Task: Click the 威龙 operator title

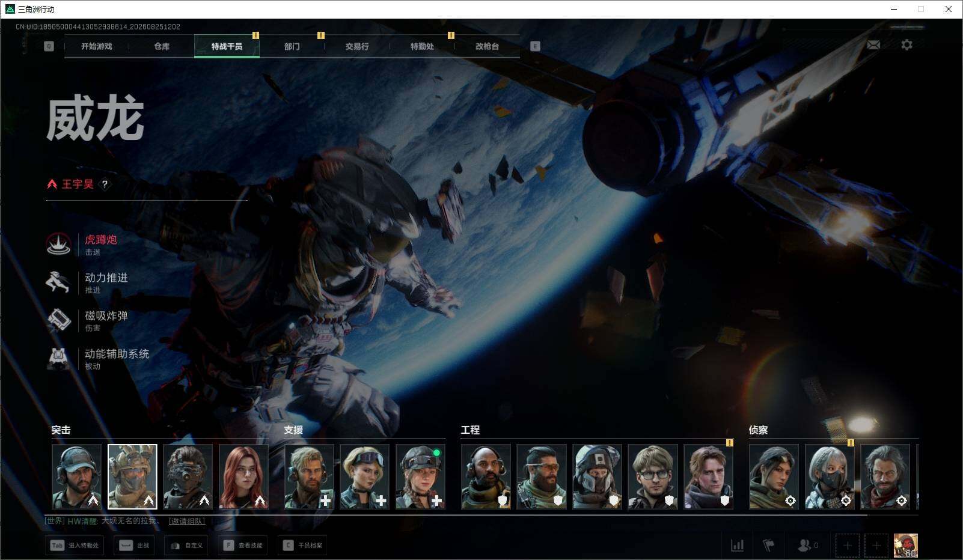Action: pyautogui.click(x=95, y=120)
